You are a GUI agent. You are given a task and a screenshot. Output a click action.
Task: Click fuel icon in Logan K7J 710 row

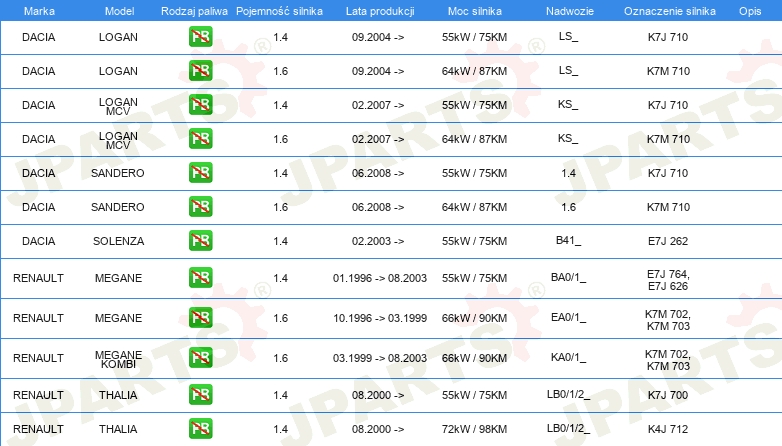(x=200, y=37)
